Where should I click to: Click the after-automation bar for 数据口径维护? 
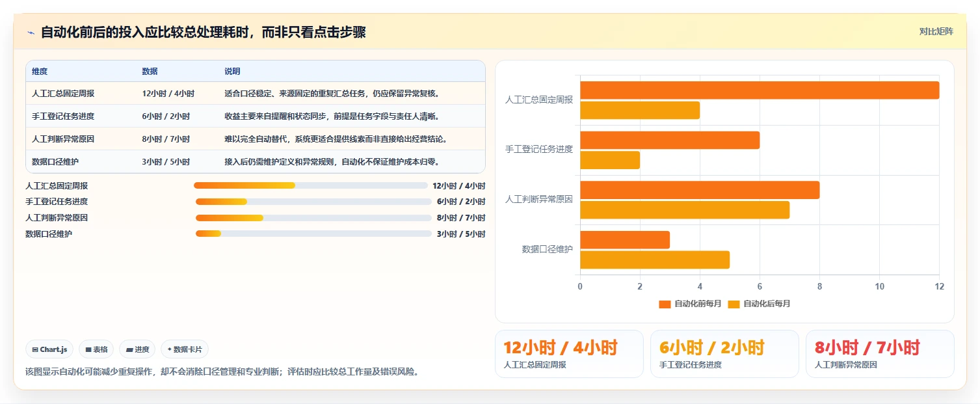[x=655, y=260]
